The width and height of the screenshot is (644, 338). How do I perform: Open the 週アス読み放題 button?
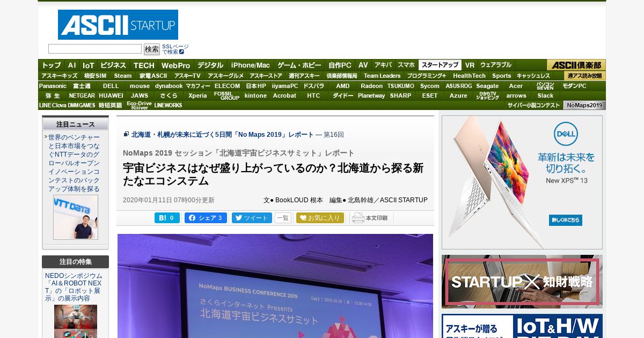pos(585,76)
